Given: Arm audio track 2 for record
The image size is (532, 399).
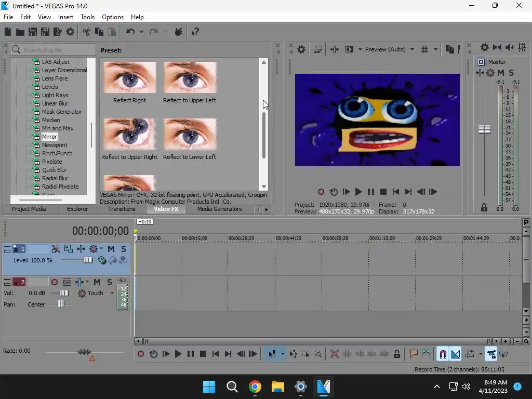Looking at the screenshot, I should pos(54,282).
